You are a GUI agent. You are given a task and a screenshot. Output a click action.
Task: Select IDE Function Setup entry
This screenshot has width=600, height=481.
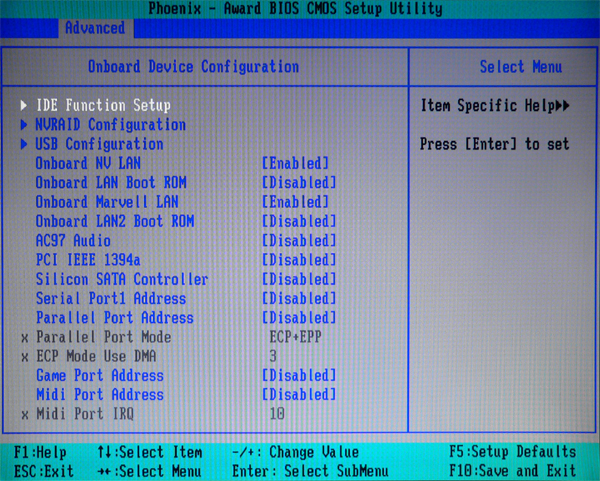[103, 106]
